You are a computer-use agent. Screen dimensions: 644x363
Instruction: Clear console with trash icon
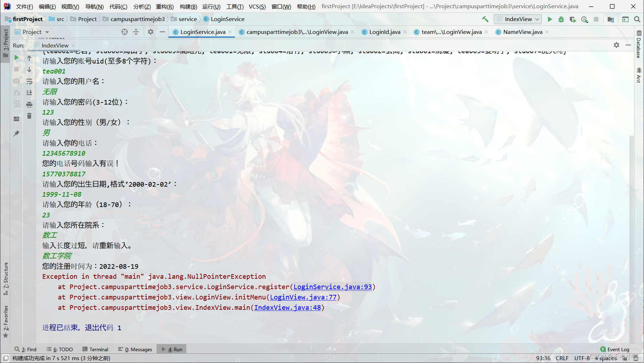[x=29, y=116]
